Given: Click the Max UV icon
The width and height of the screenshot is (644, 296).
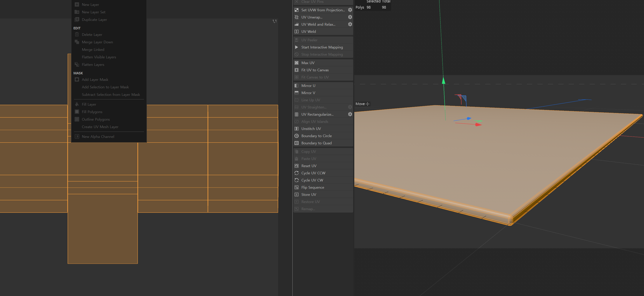Looking at the screenshot, I should (x=296, y=63).
